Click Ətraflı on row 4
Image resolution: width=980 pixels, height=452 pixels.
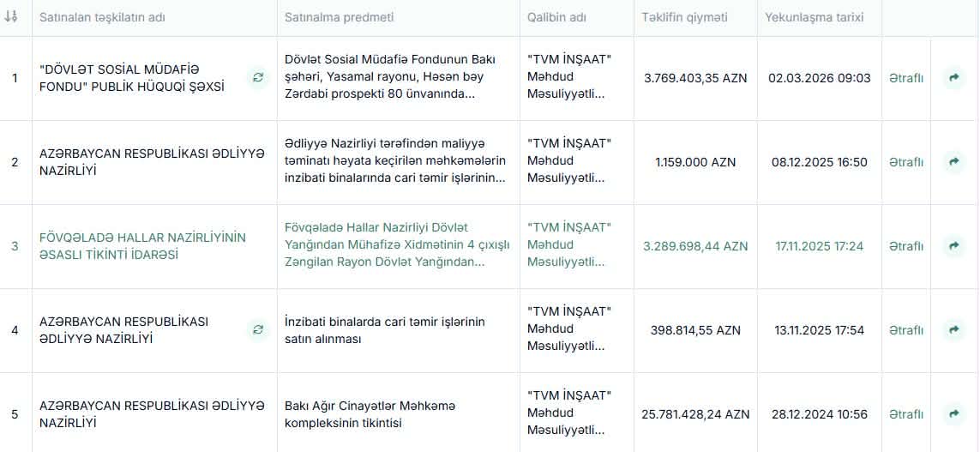tap(906, 330)
